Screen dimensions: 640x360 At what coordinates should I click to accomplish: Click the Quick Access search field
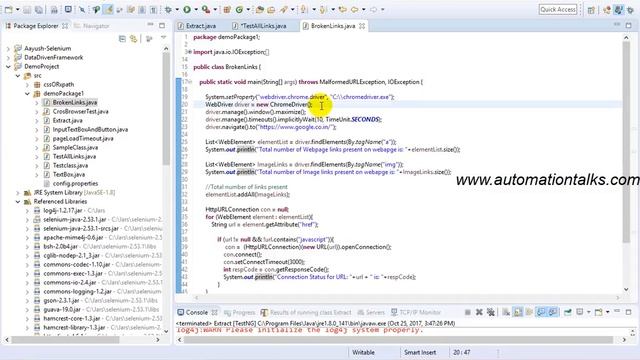point(558,9)
